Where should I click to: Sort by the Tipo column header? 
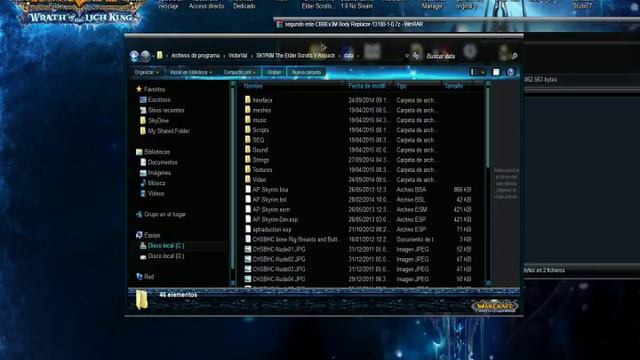(x=418, y=86)
